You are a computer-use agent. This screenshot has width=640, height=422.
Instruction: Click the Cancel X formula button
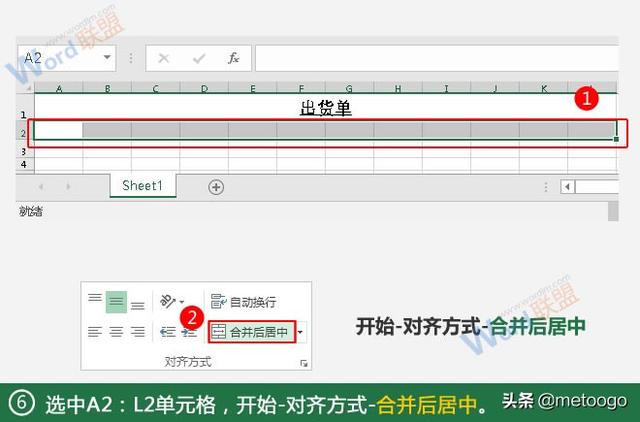pos(164,58)
